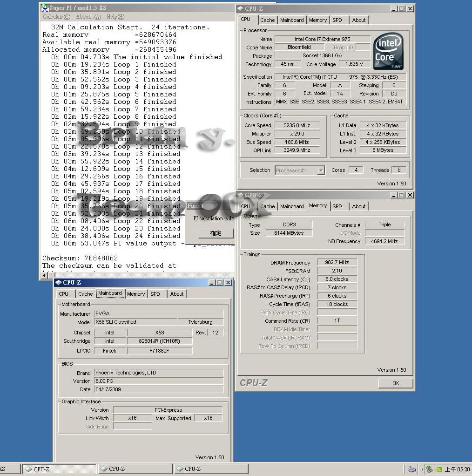Select Mainboard tab in Memory CPU-Z window
This screenshot has width=472, height=476.
(292, 206)
